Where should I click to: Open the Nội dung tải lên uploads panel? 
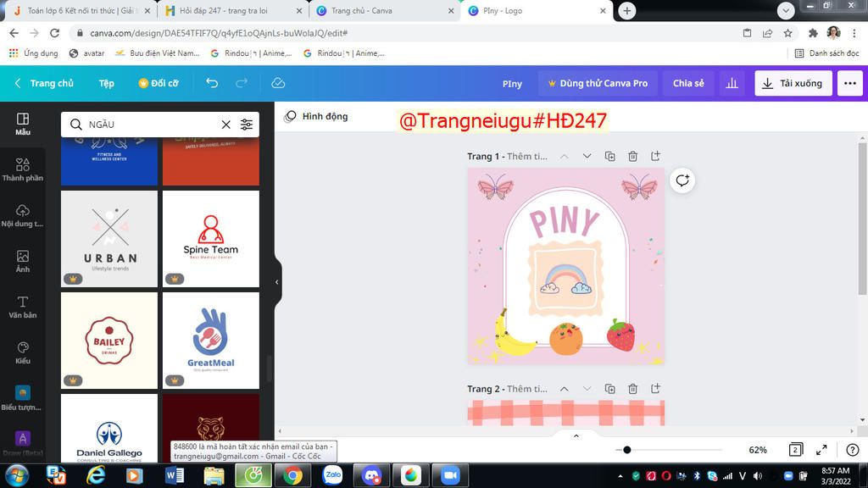click(x=23, y=215)
